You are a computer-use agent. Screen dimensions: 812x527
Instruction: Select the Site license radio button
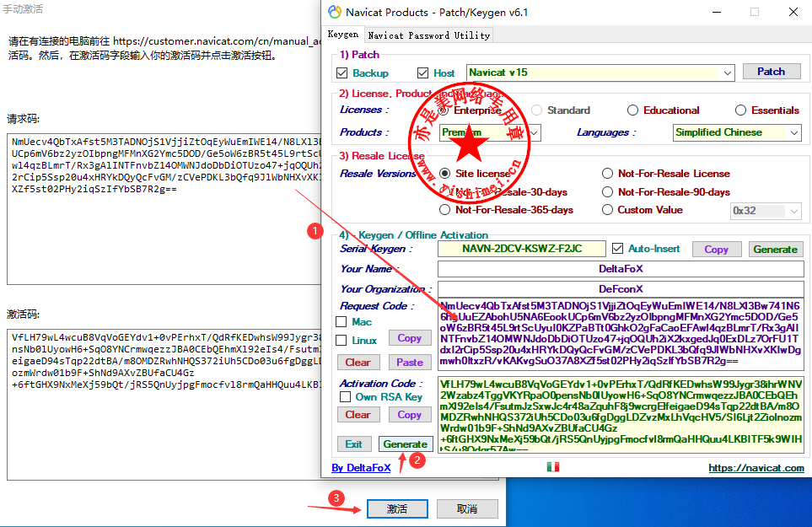(444, 174)
